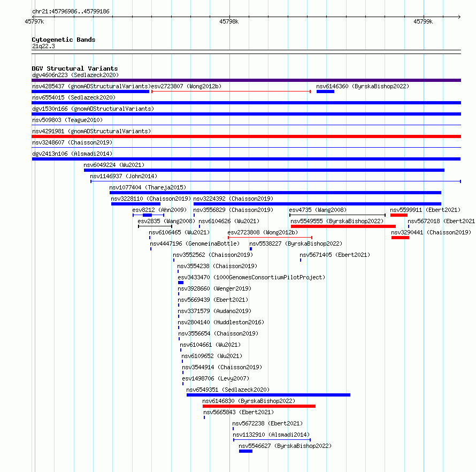Open esv3433470 (1000GenomesConsortiumPilotProject) label
476x472 pixels.
click(251, 277)
